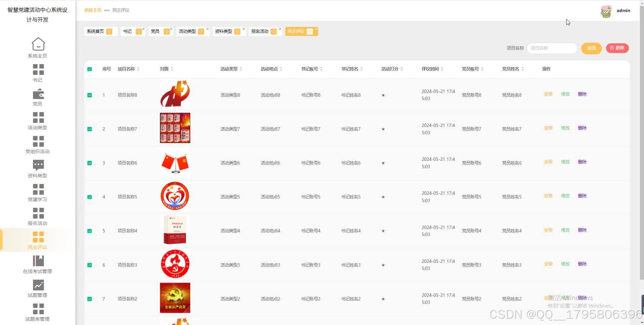Open 在线考试管理 bookmark icon
The image size is (644, 325).
coord(38,261)
